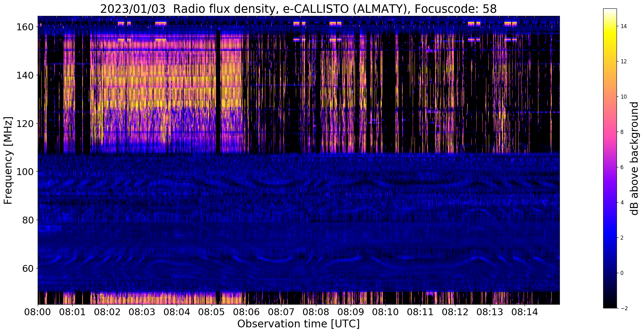Image resolution: width=644 pixels, height=333 pixels.
Task: Click the 08:02 time tick label
Action: (x=107, y=312)
